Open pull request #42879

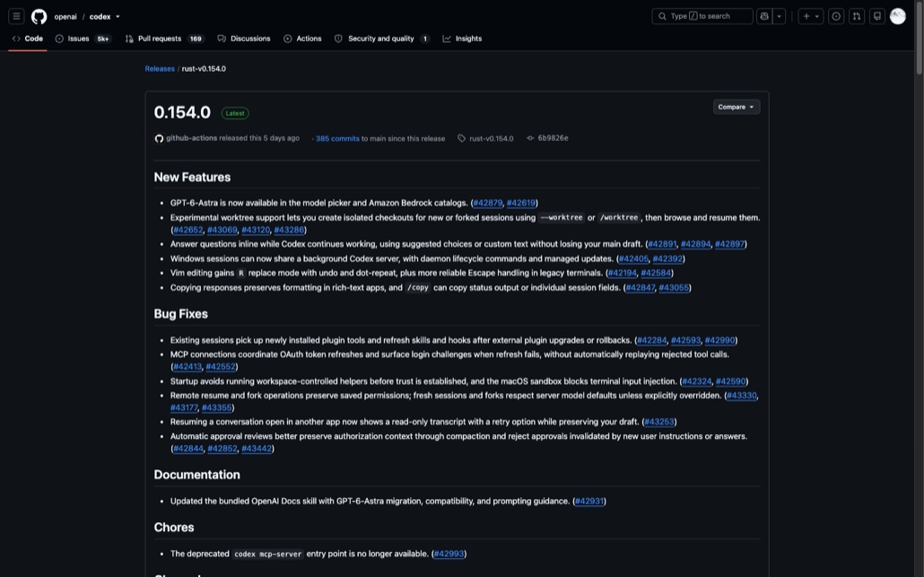pyautogui.click(x=488, y=203)
